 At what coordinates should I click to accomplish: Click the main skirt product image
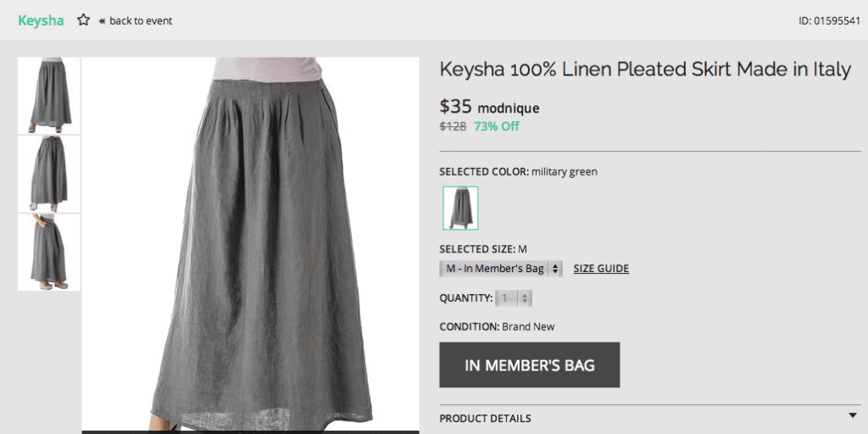pyautogui.click(x=251, y=245)
